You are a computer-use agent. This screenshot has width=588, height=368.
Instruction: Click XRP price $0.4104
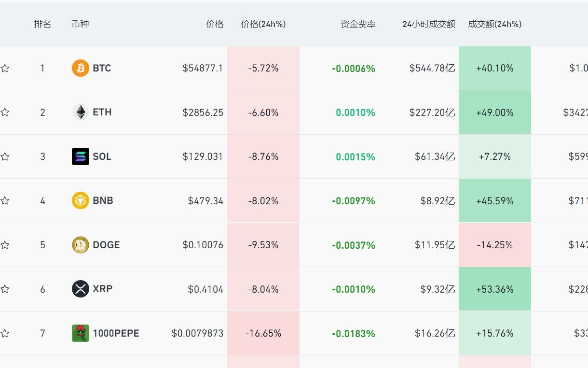click(x=205, y=289)
